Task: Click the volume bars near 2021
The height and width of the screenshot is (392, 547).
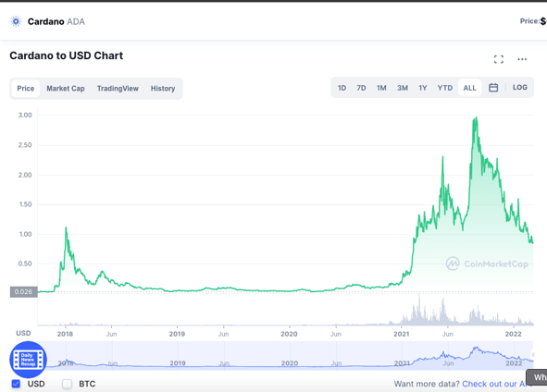Action: click(x=418, y=310)
